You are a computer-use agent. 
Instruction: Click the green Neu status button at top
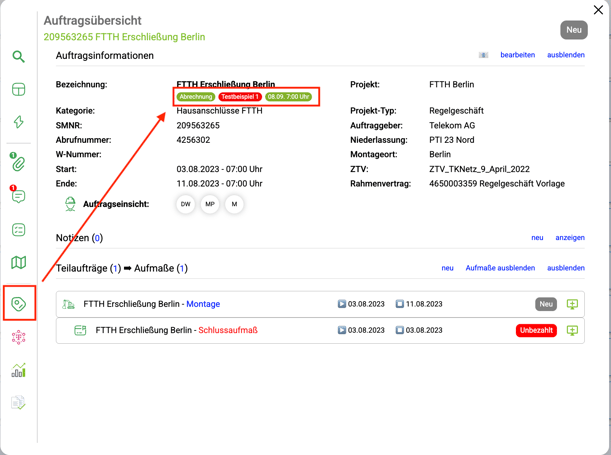[x=573, y=30]
